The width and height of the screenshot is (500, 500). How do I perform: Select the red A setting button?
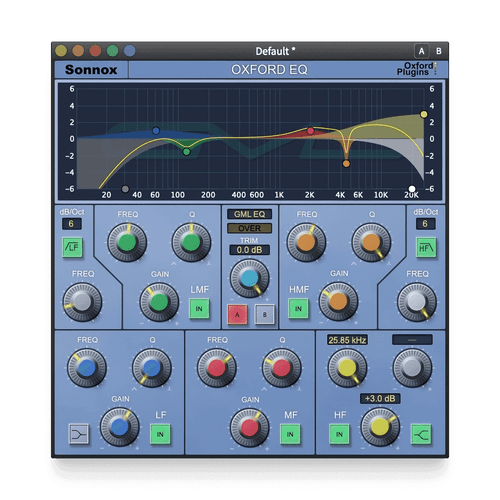pos(237,314)
